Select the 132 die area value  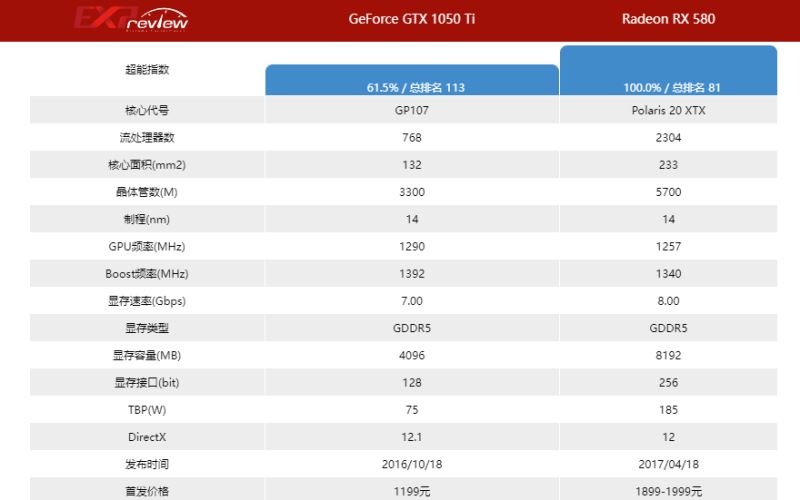(412, 165)
